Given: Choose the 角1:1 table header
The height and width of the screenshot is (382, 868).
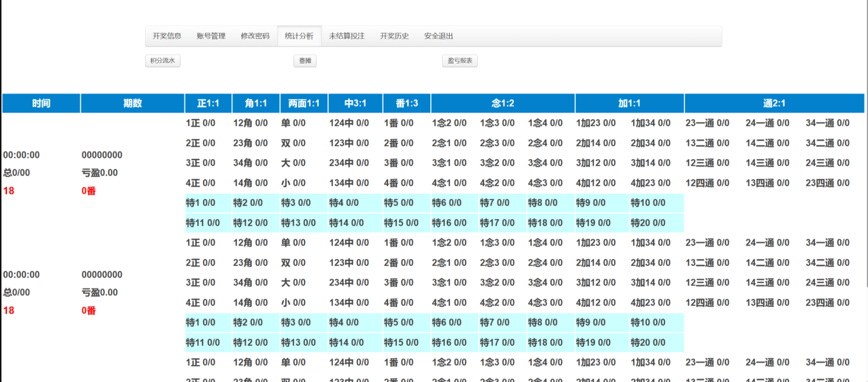Looking at the screenshot, I should click(x=256, y=103).
